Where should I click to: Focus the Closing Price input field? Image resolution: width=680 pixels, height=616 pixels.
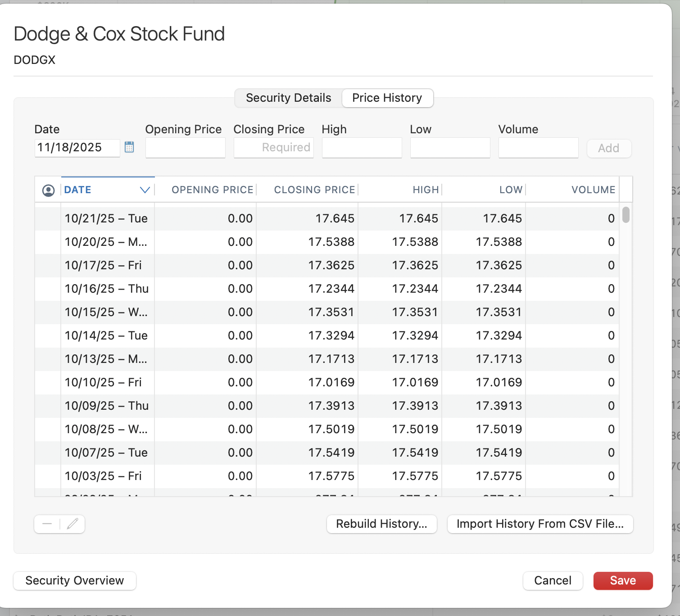click(274, 148)
